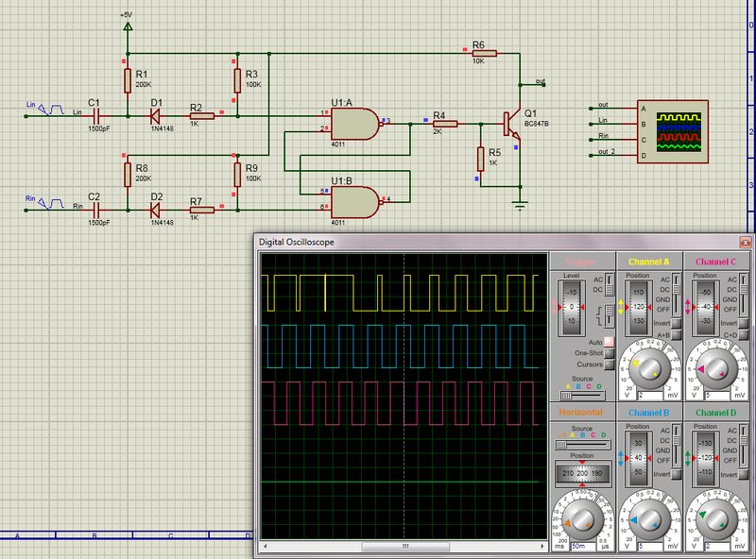756x559 pixels.
Task: Select resistor R2 1K
Action: pos(202,116)
